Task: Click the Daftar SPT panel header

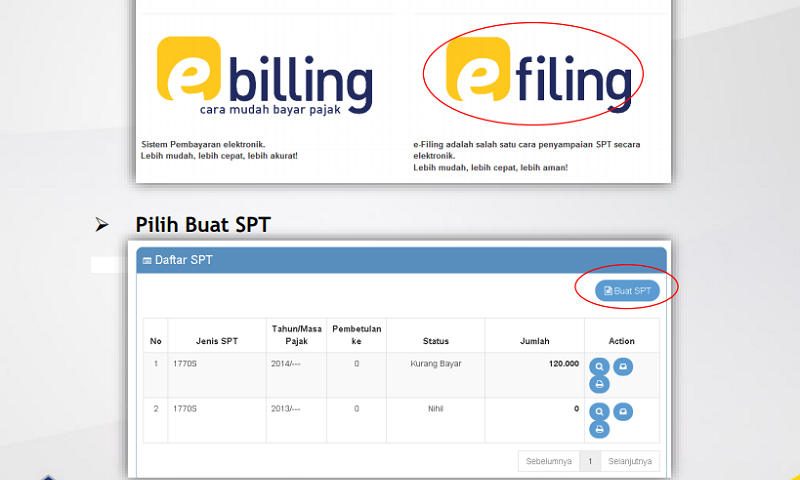Action: (x=400, y=260)
